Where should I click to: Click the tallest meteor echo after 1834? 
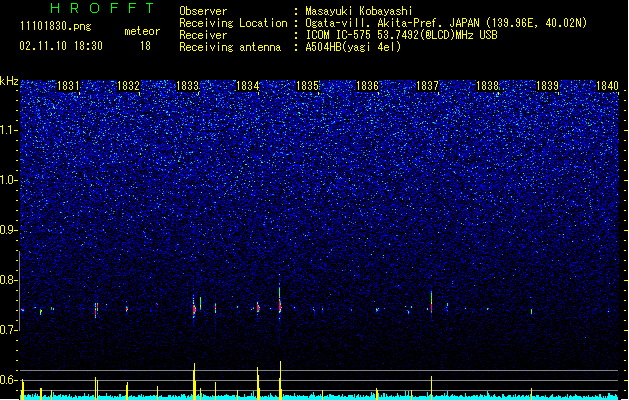280,299
